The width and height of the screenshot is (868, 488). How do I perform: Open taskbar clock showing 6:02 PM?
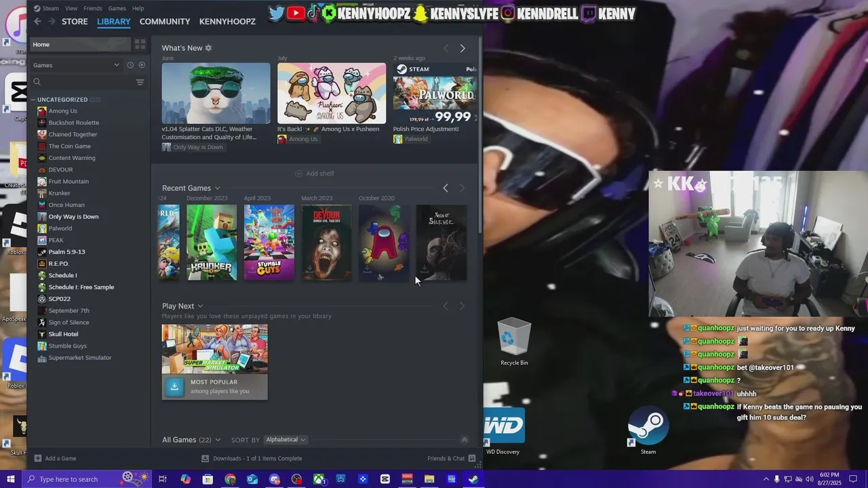[829, 479]
